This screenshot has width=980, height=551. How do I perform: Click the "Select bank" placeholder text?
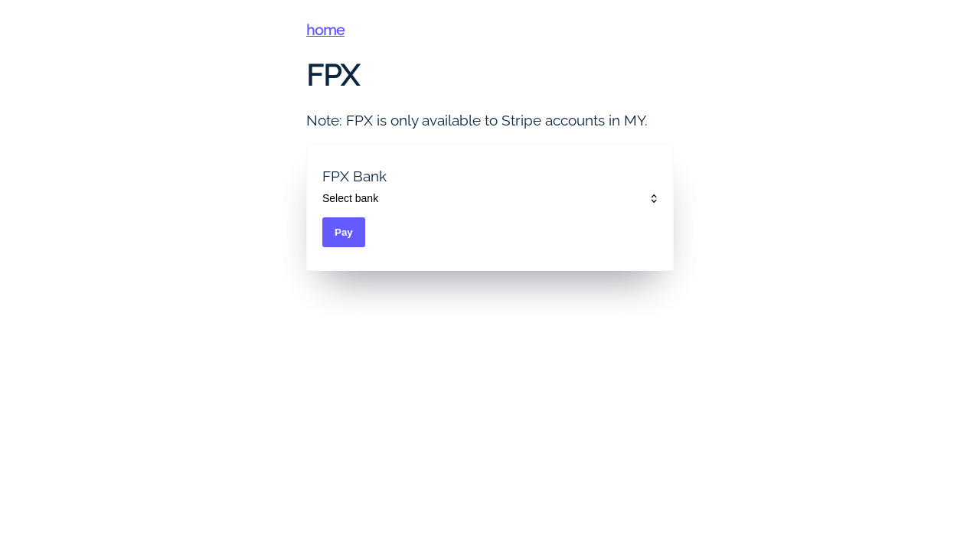[351, 198]
